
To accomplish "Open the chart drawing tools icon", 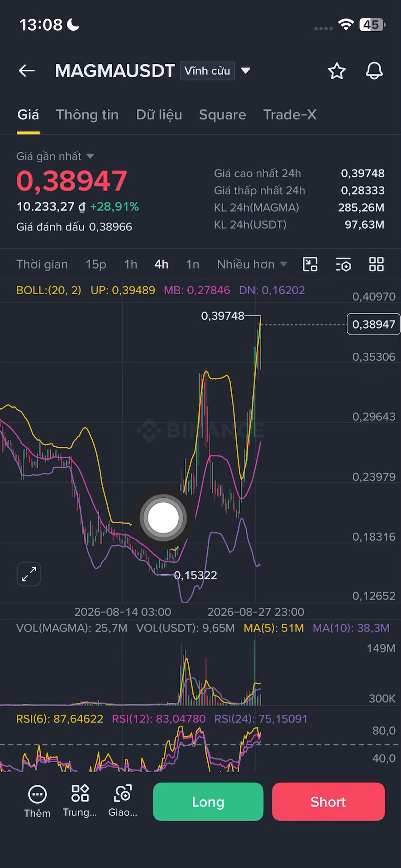I will [310, 264].
